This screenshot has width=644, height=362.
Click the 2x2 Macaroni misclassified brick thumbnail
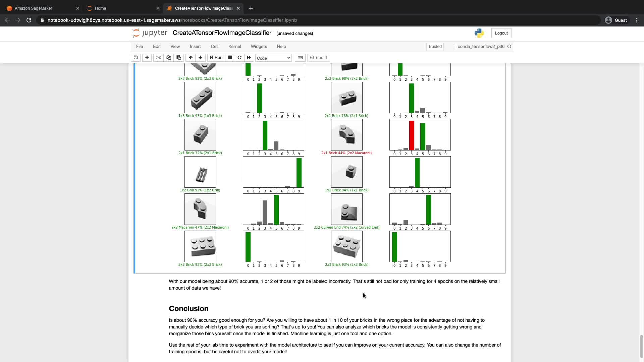[x=346, y=135]
